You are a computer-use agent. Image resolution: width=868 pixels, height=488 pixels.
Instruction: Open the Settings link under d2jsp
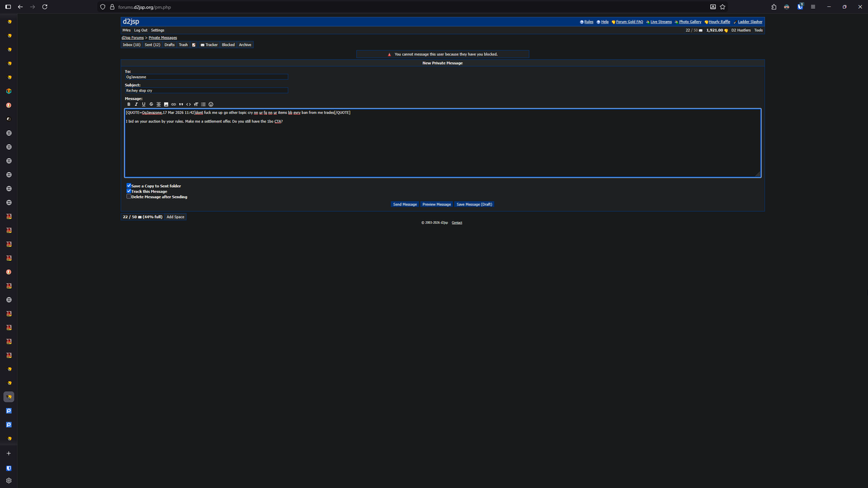[x=157, y=30]
